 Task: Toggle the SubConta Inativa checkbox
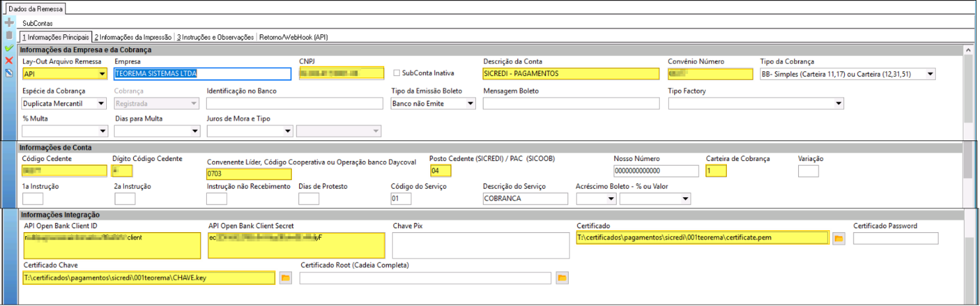397,73
